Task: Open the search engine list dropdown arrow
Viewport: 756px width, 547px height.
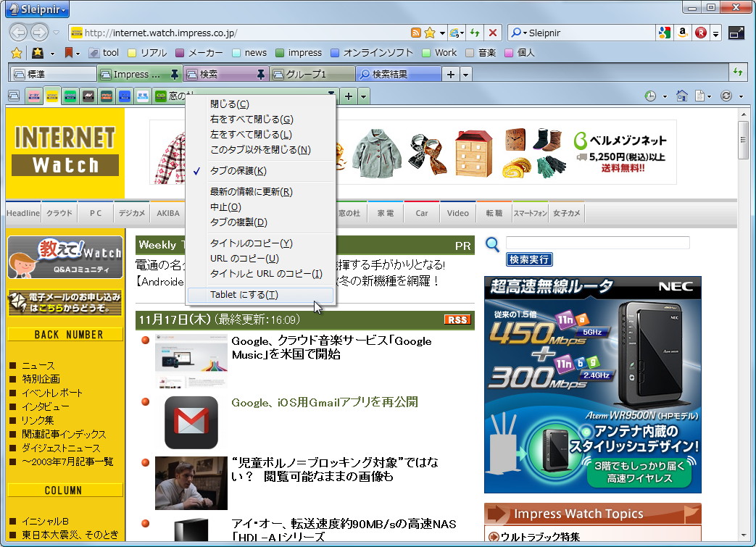Action: click(x=716, y=32)
